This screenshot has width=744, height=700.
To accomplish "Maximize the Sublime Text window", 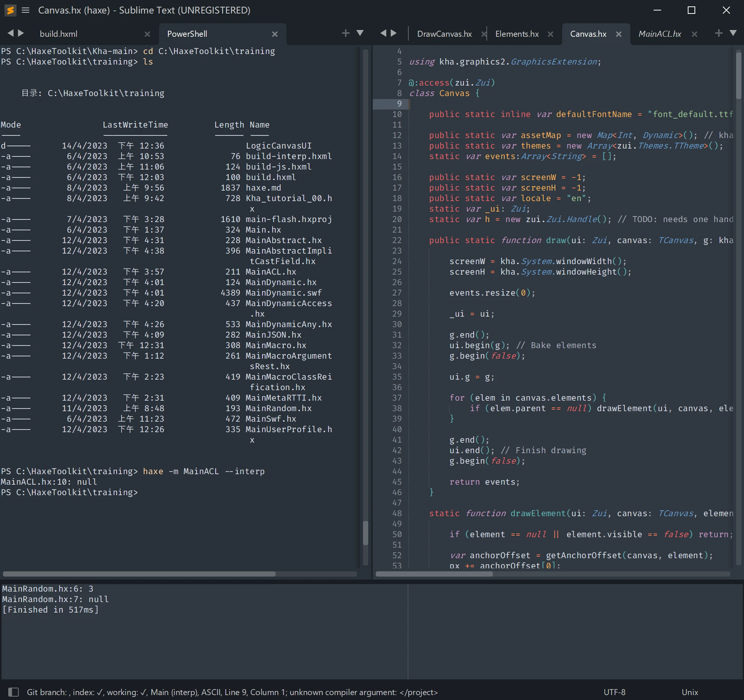I will pyautogui.click(x=691, y=10).
